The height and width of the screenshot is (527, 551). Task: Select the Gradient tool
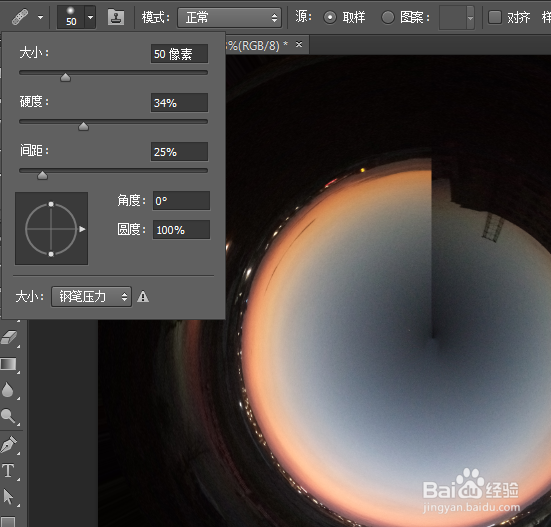[8, 364]
